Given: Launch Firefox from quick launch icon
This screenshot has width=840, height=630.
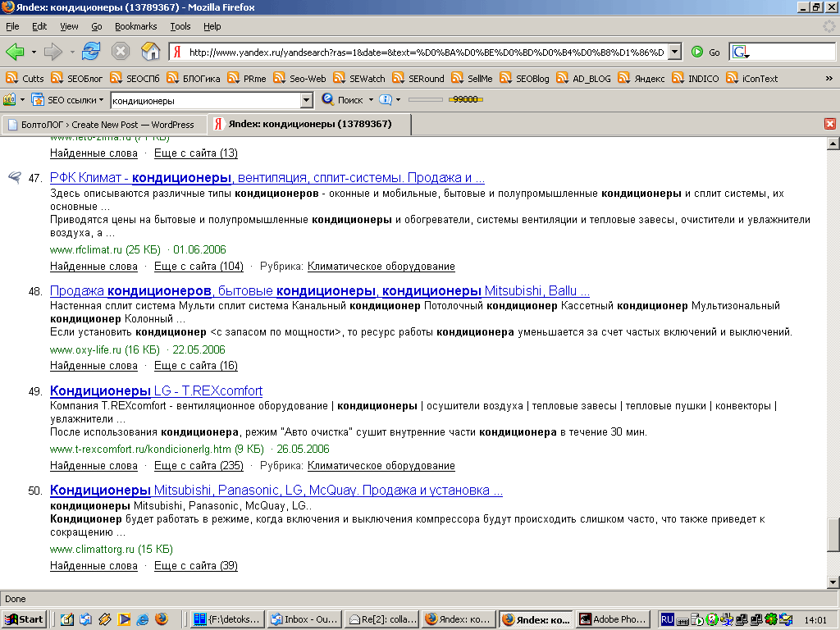Looking at the screenshot, I should 162,619.
